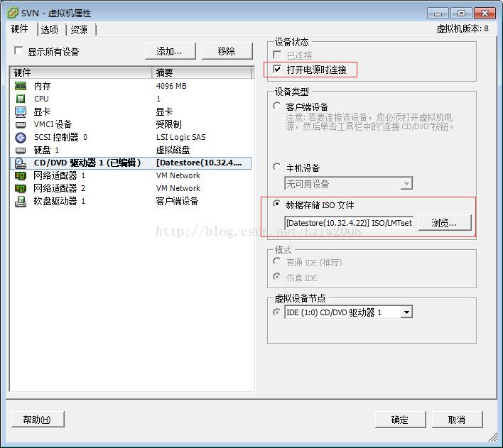Select the 客户端设备 radio button

276,106
